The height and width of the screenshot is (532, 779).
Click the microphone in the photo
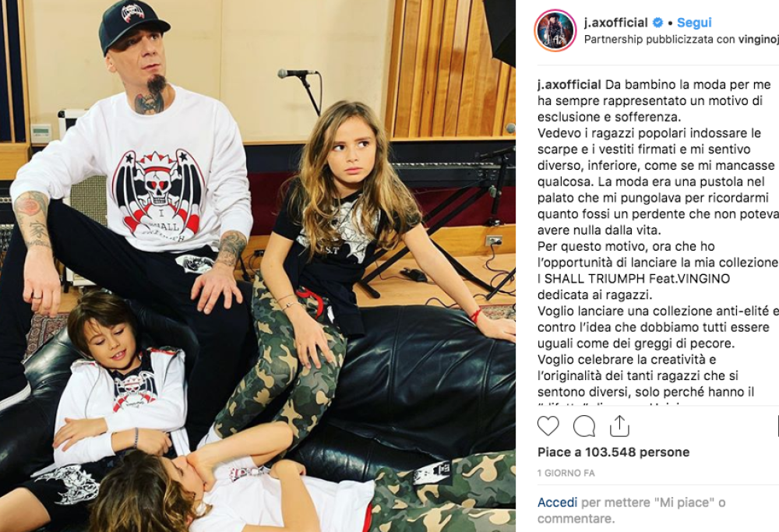297,73
